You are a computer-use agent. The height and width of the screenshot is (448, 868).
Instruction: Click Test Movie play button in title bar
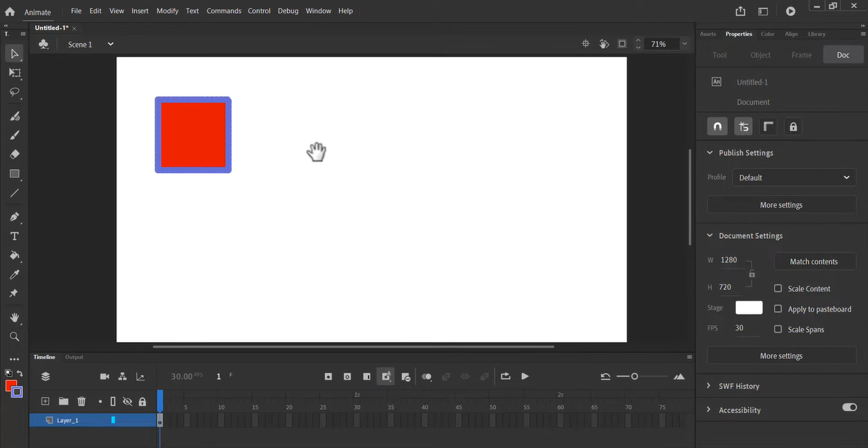791,12
